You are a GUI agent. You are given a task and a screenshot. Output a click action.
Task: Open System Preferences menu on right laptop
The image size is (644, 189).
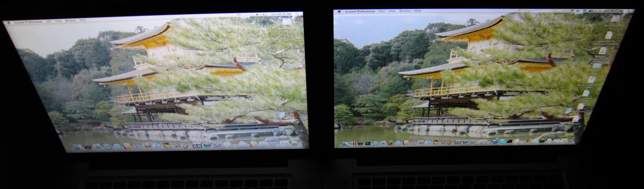[x=360, y=11]
